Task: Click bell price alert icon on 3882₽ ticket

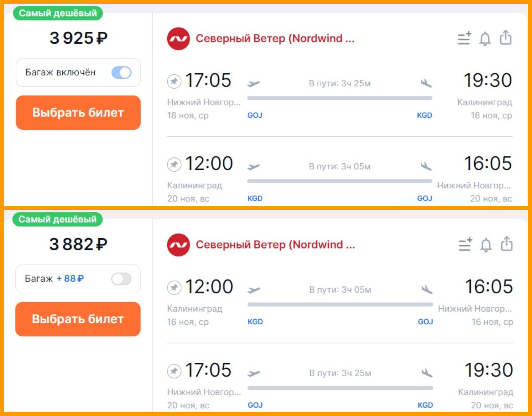Action: click(x=486, y=245)
